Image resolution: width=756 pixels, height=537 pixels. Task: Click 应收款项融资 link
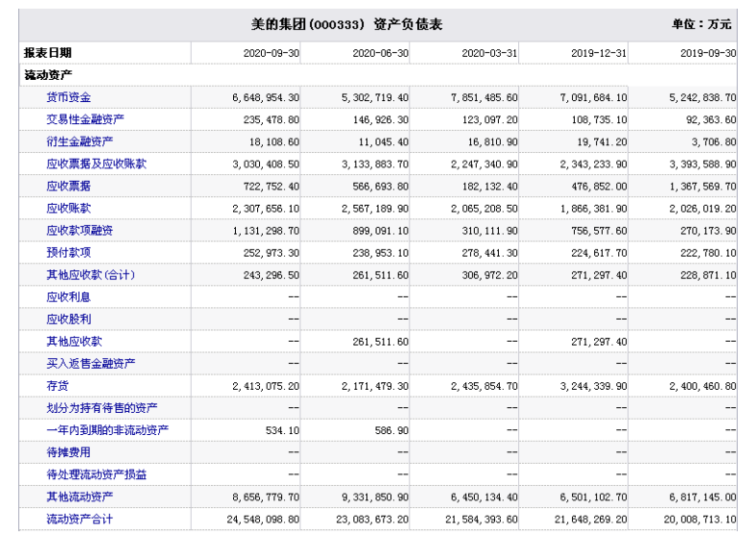point(80,230)
